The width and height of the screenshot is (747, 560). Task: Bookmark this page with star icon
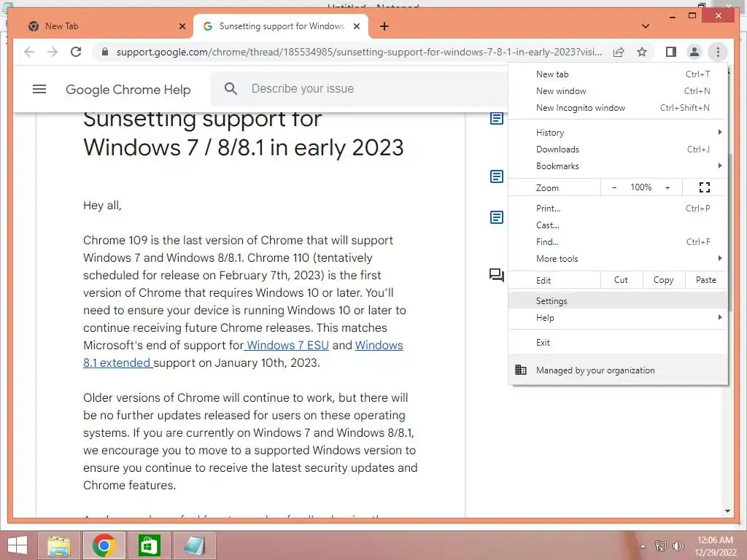[642, 52]
